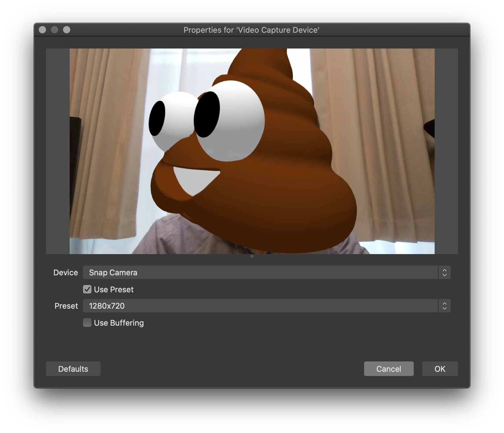This screenshot has width=504, height=433.
Task: Click the Use Preset label text
Action: [114, 289]
